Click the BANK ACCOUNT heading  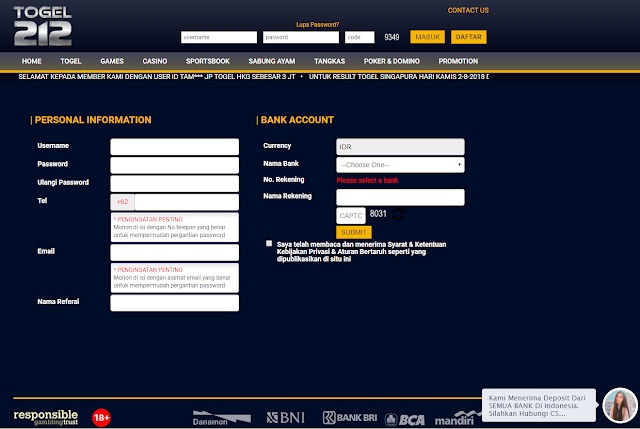pyautogui.click(x=297, y=120)
